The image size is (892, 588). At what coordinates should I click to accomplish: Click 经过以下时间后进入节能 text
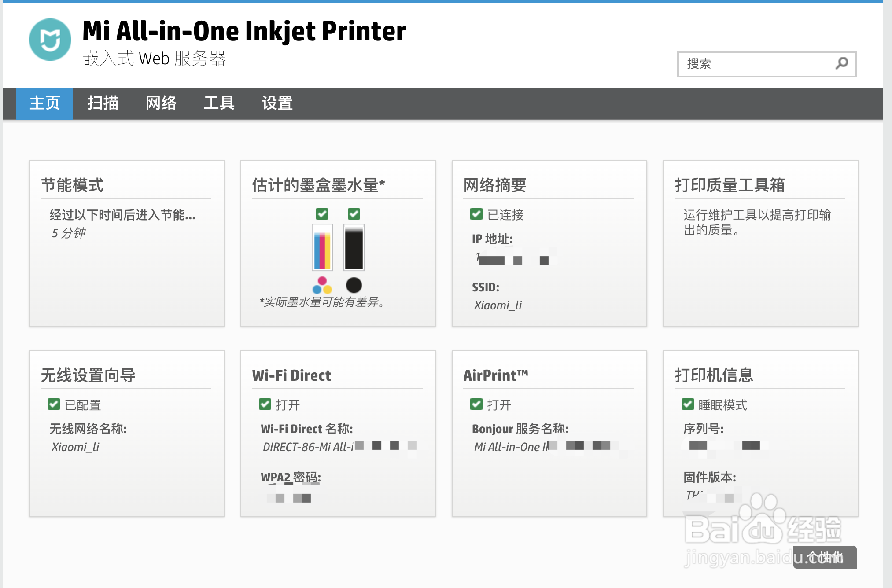[122, 215]
